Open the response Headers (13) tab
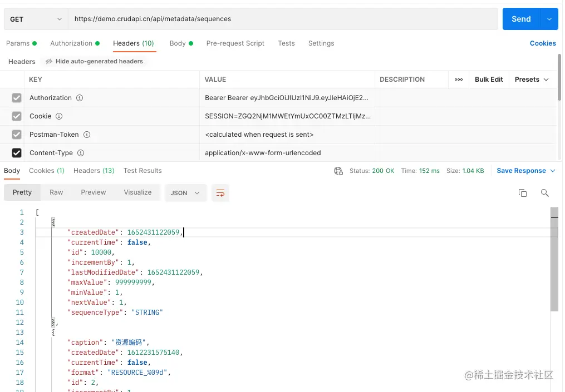 [x=94, y=171]
